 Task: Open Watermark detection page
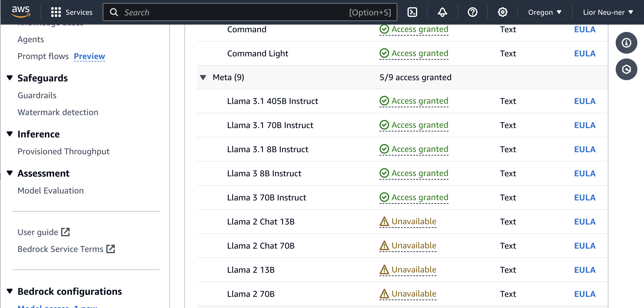(58, 112)
